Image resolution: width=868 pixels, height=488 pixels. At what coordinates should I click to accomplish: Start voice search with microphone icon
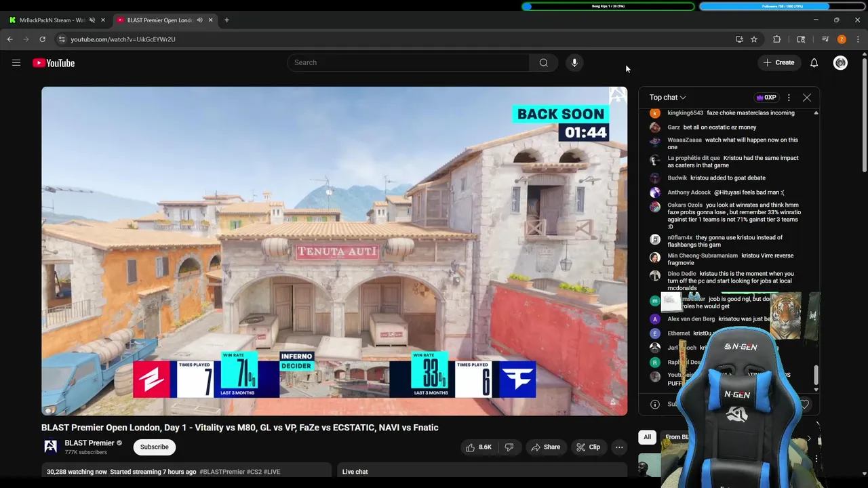574,62
